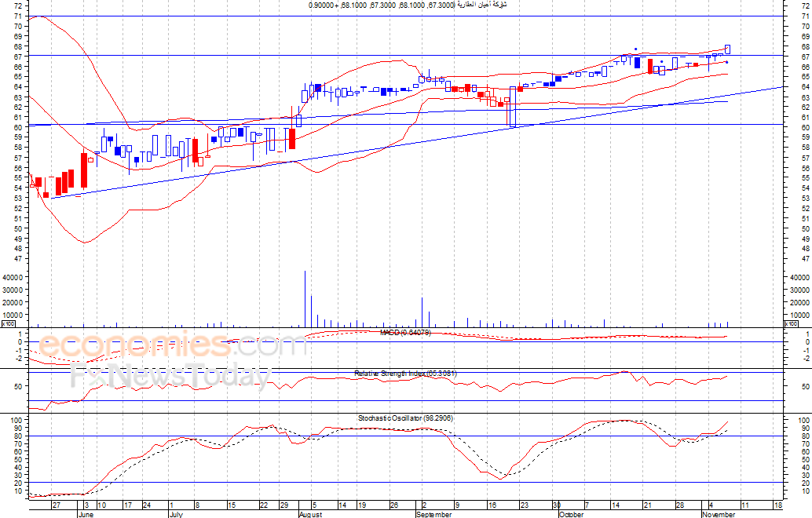Viewport: 812px width, 518px height.
Task: Click "50" on the right RSI axis
Action: pyautogui.click(x=805, y=387)
